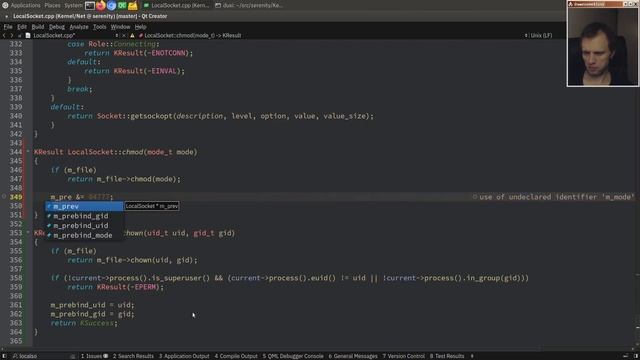The width and height of the screenshot is (640, 360).
Task: Switch to LocalSocket.cpp taskbar window
Action: 176,5
